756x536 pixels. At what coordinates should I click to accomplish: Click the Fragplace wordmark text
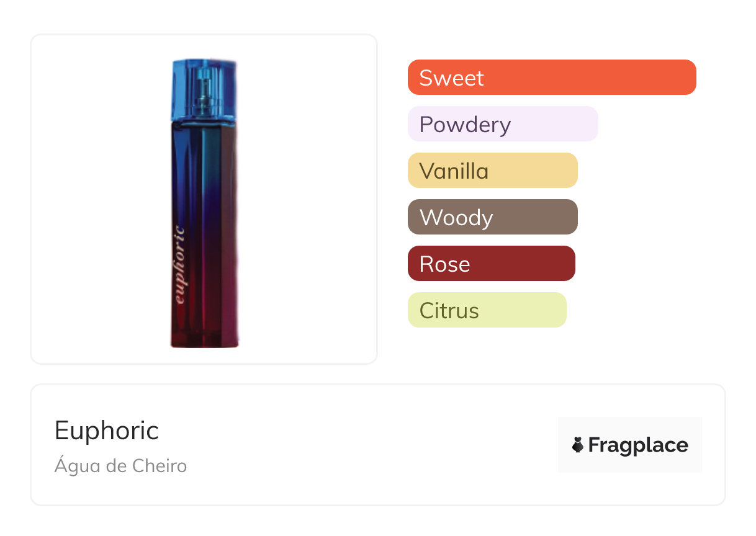tap(637, 445)
